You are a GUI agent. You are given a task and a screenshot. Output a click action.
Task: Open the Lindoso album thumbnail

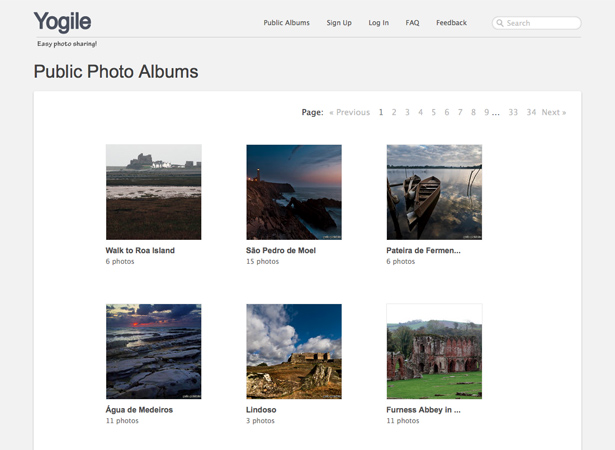pos(294,351)
